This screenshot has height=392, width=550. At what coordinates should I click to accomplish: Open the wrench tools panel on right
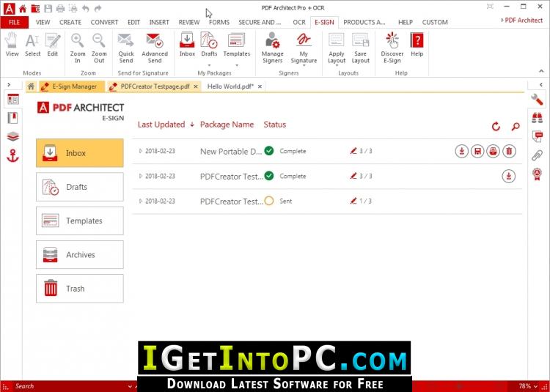[x=537, y=100]
